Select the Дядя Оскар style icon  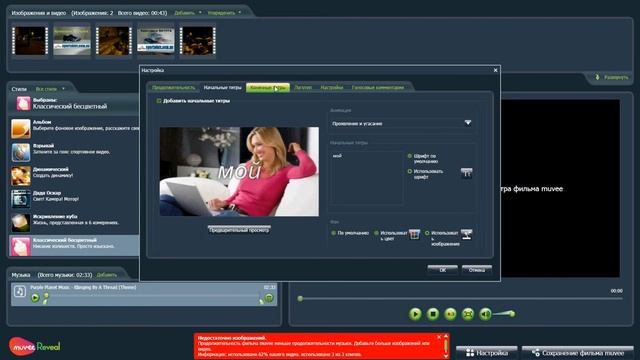pos(21,199)
